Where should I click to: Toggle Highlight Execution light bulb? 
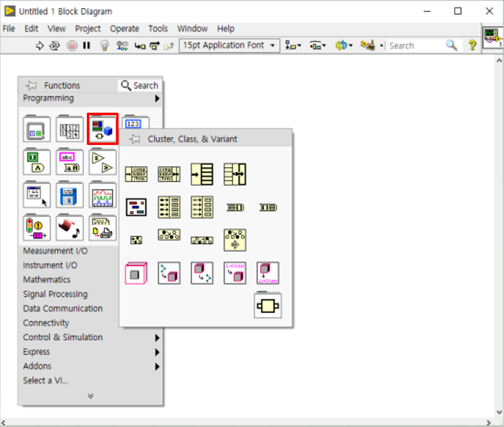pos(105,46)
